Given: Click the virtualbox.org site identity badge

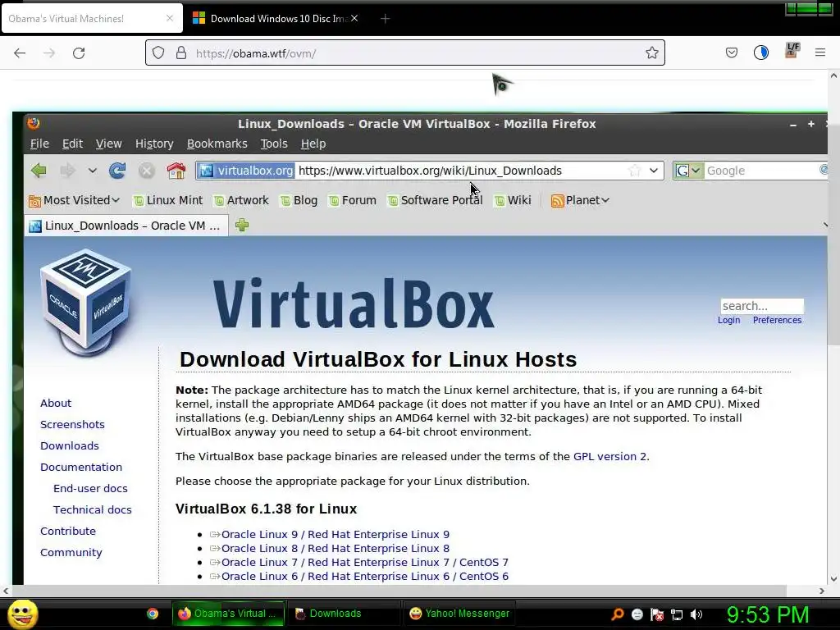Looking at the screenshot, I should (246, 171).
